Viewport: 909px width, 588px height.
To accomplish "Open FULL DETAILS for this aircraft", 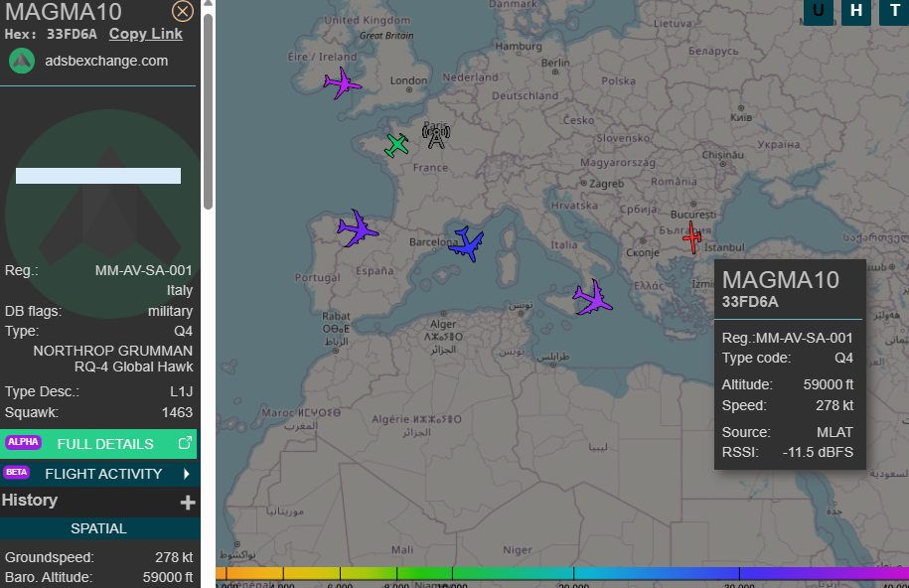I will [x=98, y=444].
